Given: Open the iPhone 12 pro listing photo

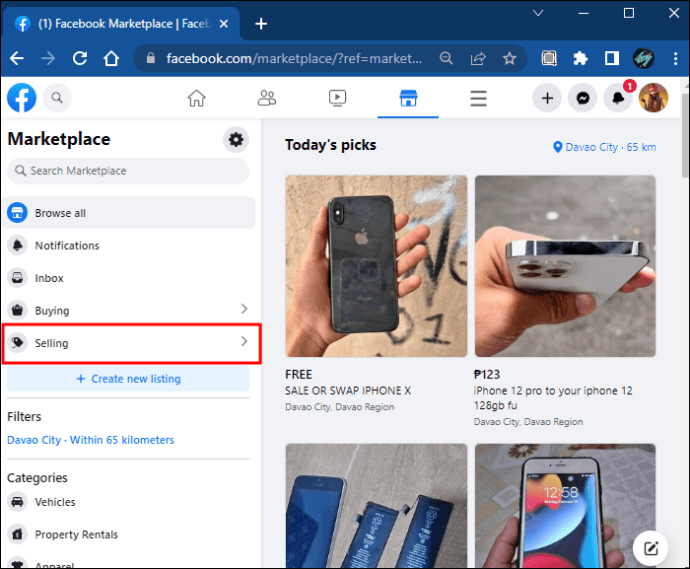Looking at the screenshot, I should pos(565,266).
